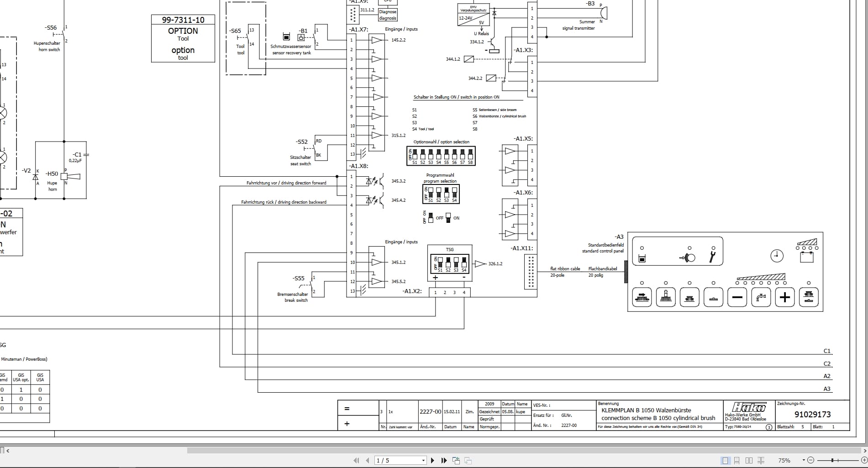868x468 pixels.
Task: Enable continuous page scrolling layout
Action: 738,460
